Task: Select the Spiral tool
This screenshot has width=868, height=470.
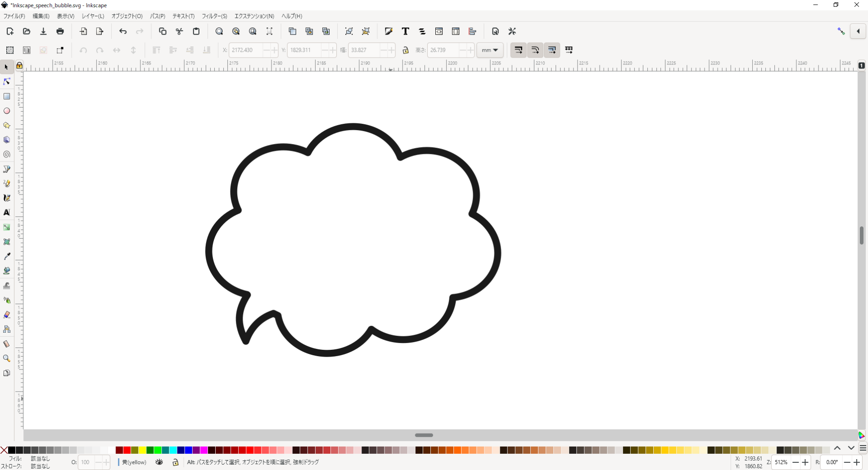Action: 7,154
